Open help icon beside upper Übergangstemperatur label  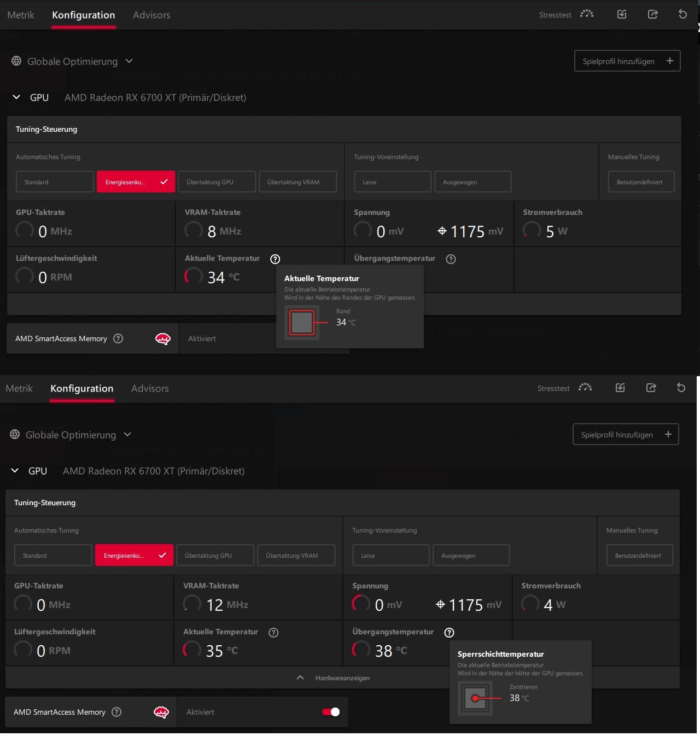pos(451,259)
